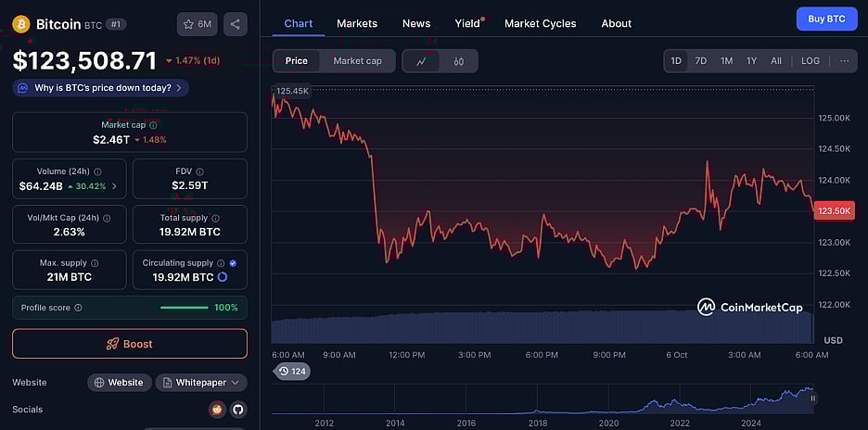Click the Vol/Mkt Cap info icon

point(107,219)
